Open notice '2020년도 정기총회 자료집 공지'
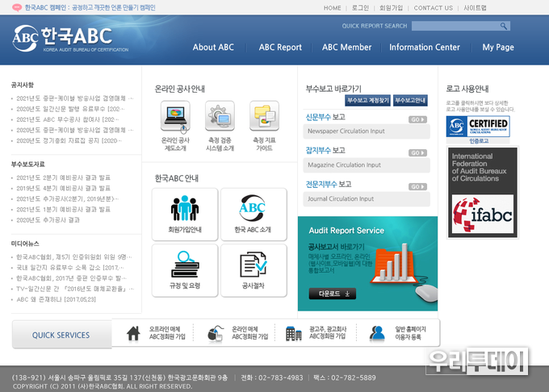The image size is (549, 392). click(69, 140)
